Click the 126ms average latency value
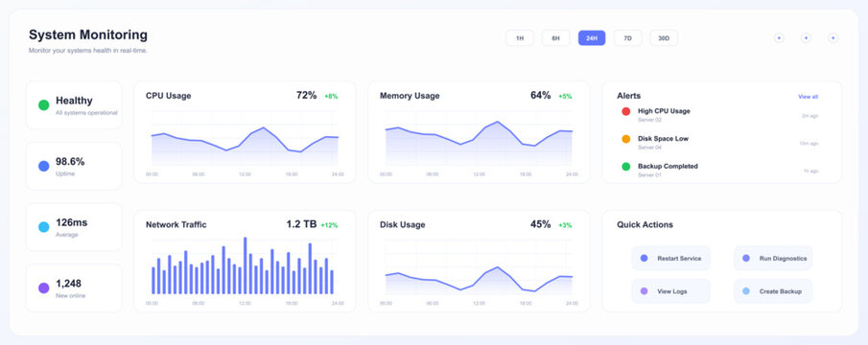This screenshot has height=345, width=868. pyautogui.click(x=71, y=222)
